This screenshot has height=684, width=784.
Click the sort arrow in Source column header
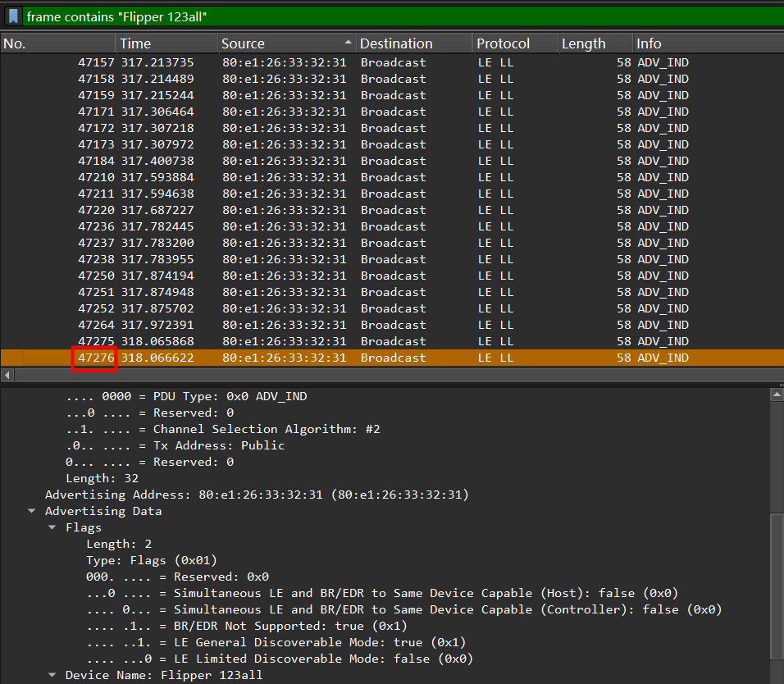coord(349,43)
